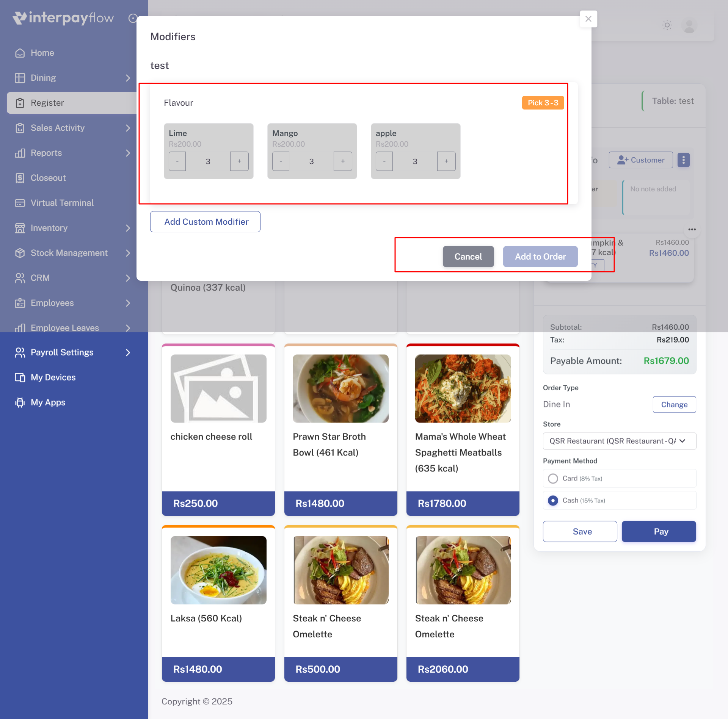This screenshot has width=728, height=720.
Task: Expand the Payroll Settings submenu chevron
Action: coord(128,353)
